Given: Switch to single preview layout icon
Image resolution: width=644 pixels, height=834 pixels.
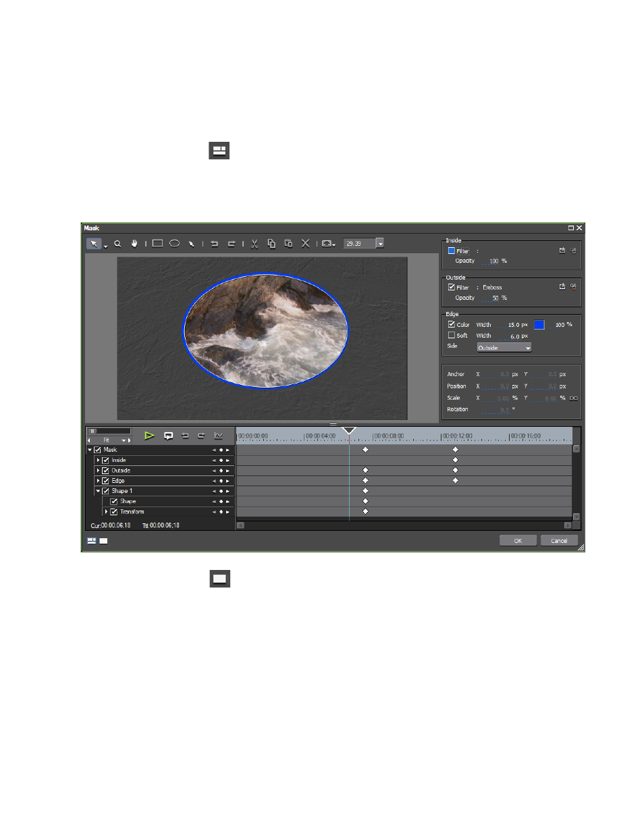Looking at the screenshot, I should pyautogui.click(x=103, y=541).
